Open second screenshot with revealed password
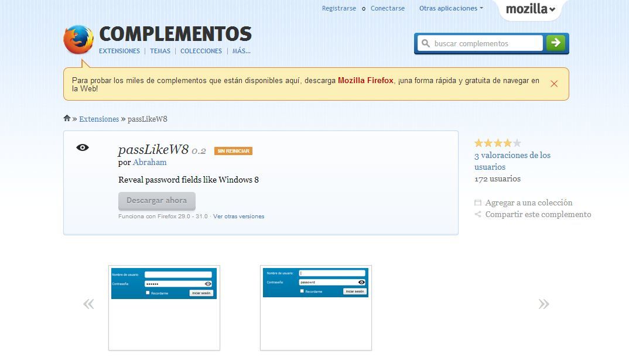 (316, 307)
